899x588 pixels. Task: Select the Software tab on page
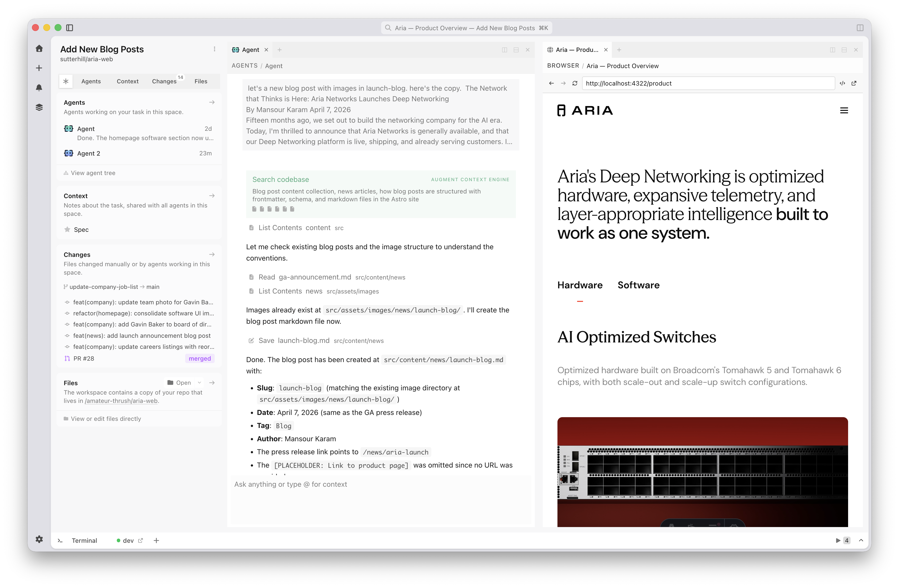click(x=638, y=285)
